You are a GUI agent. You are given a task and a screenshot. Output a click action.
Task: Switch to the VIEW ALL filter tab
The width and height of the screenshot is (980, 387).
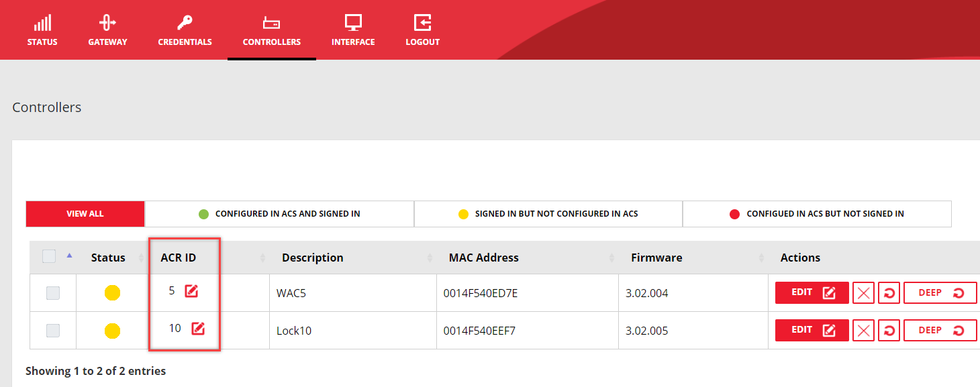pyautogui.click(x=85, y=213)
